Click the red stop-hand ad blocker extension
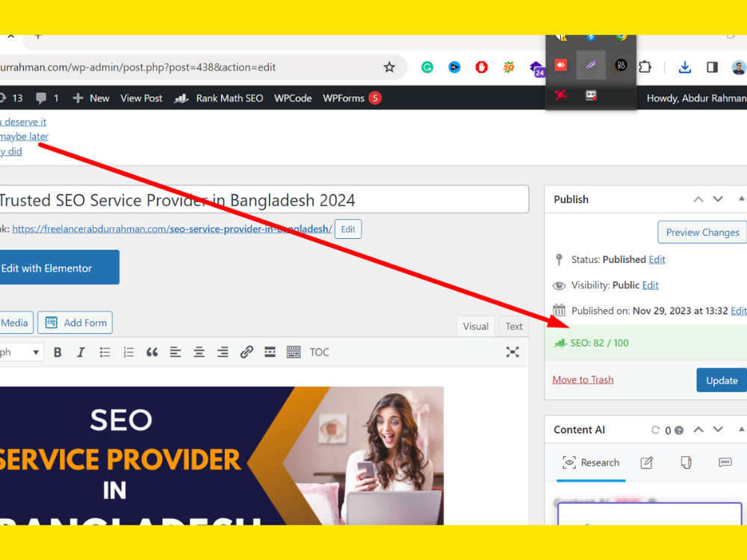 [481, 67]
